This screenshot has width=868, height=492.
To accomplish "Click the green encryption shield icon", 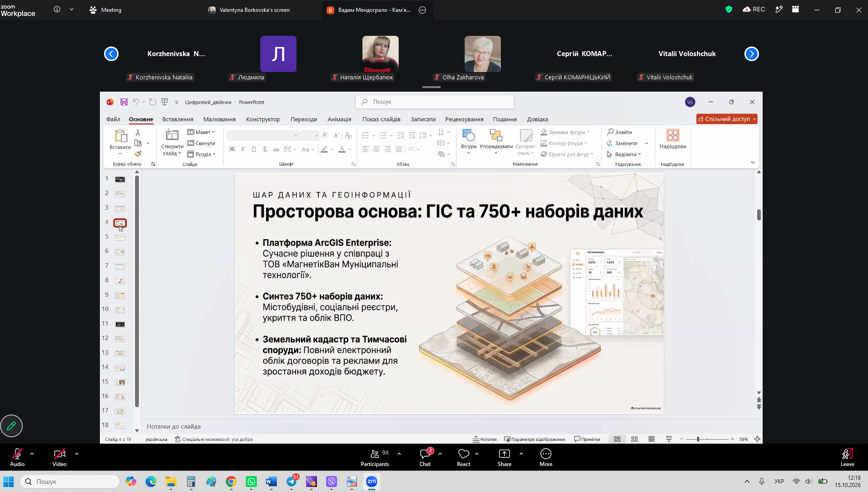I will tap(729, 10).
